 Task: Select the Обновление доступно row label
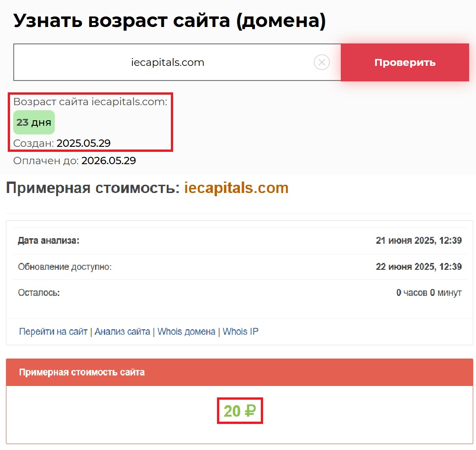64,267
